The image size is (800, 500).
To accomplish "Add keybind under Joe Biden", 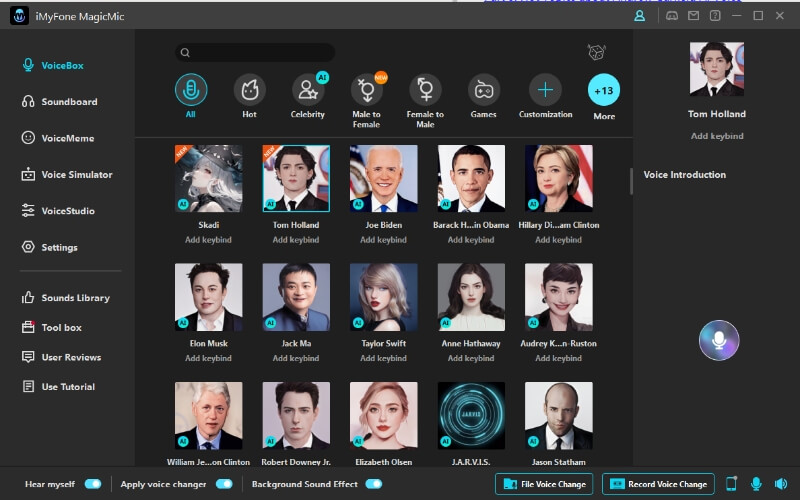I will point(384,240).
